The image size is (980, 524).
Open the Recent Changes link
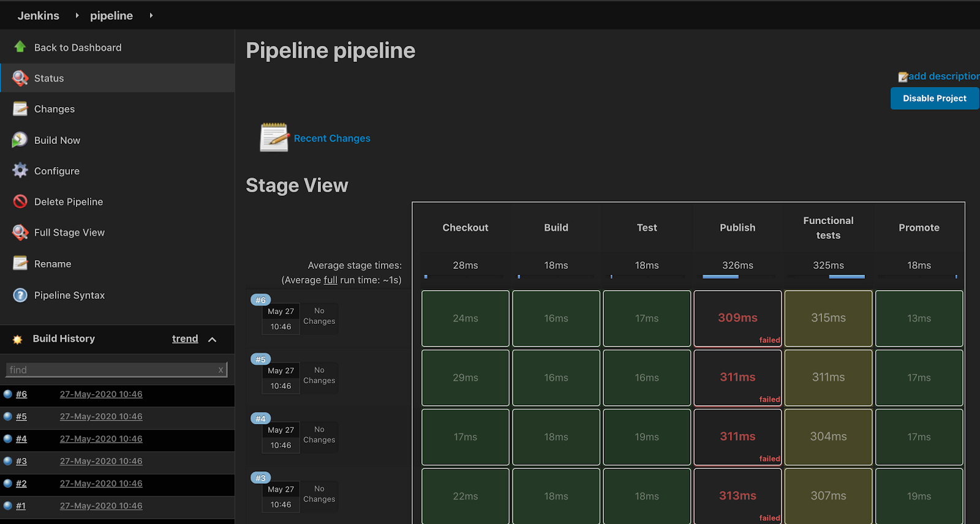[x=332, y=138]
